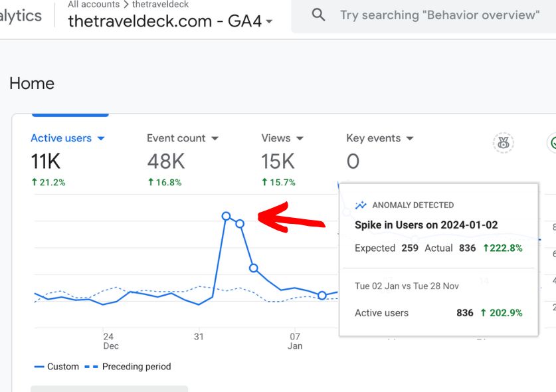Click the second circle marker just after peak
This screenshot has width=556, height=392.
[240, 224]
